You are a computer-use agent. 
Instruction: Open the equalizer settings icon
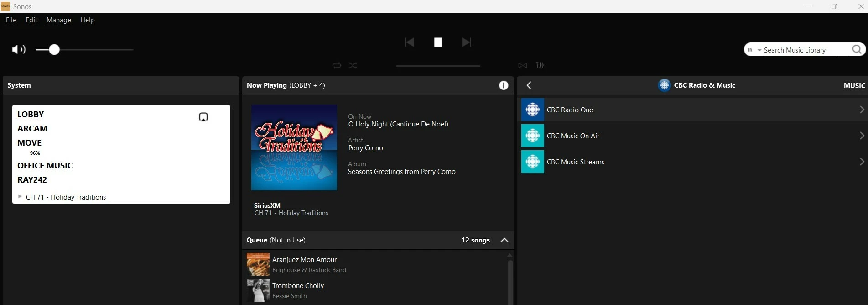tap(540, 65)
